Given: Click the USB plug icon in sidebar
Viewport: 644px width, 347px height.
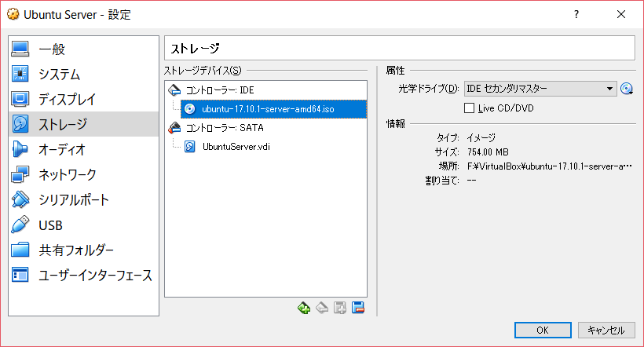Looking at the screenshot, I should pos(20,225).
